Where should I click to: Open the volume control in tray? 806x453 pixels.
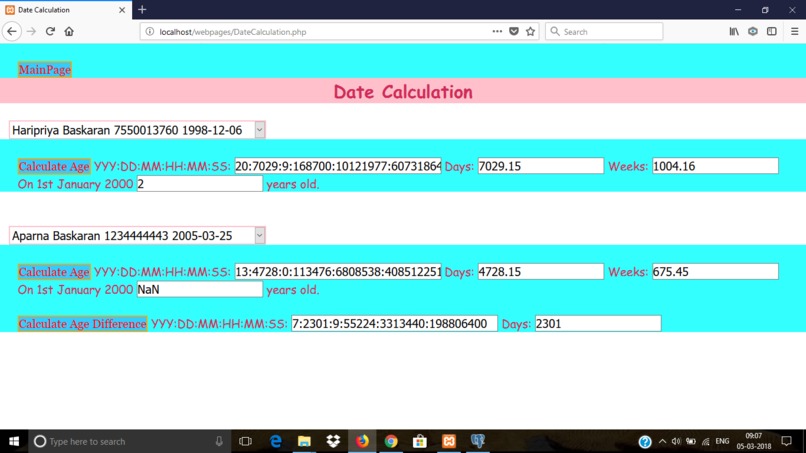point(676,441)
